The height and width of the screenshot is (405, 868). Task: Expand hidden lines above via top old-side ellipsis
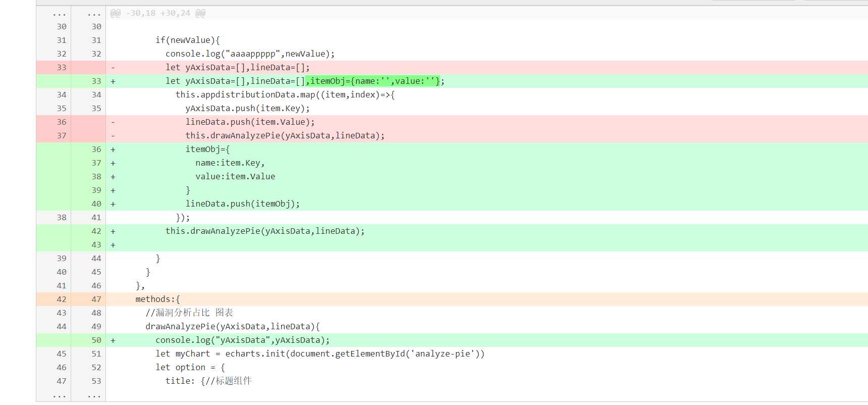(x=60, y=14)
